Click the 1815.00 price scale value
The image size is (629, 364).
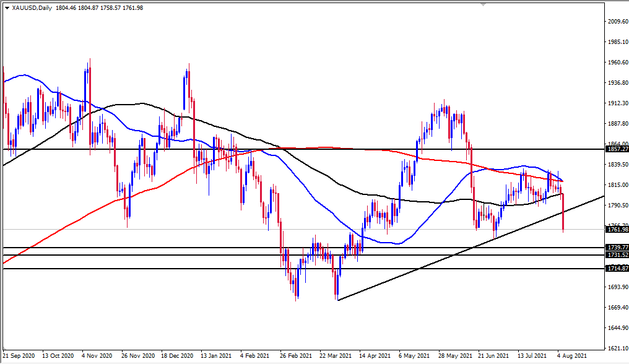coord(618,185)
